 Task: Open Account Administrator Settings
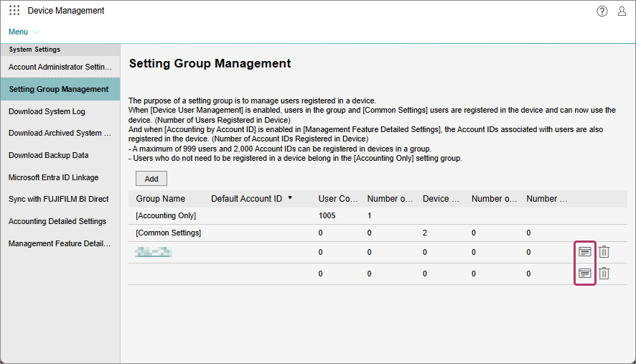coord(60,67)
